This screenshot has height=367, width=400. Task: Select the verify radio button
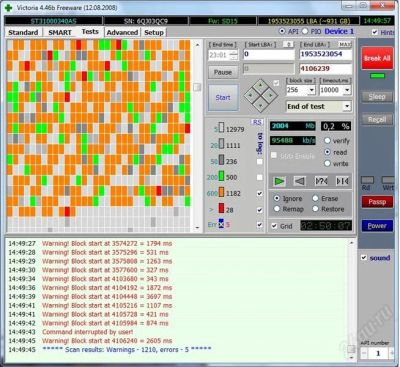pyautogui.click(x=327, y=141)
